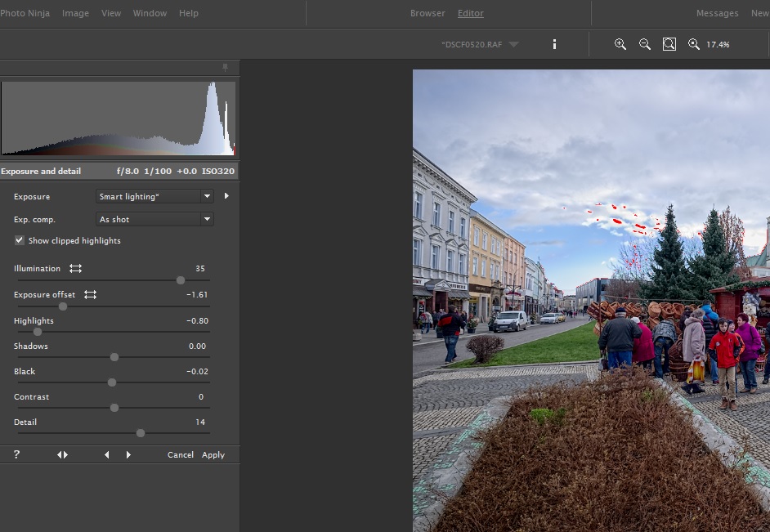Click the double-arrow before/after compare icon
770x532 pixels.
[62, 455]
